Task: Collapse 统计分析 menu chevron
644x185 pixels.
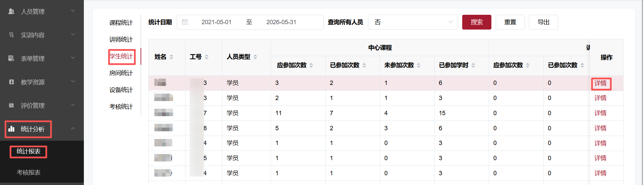Action: pyautogui.click(x=73, y=129)
